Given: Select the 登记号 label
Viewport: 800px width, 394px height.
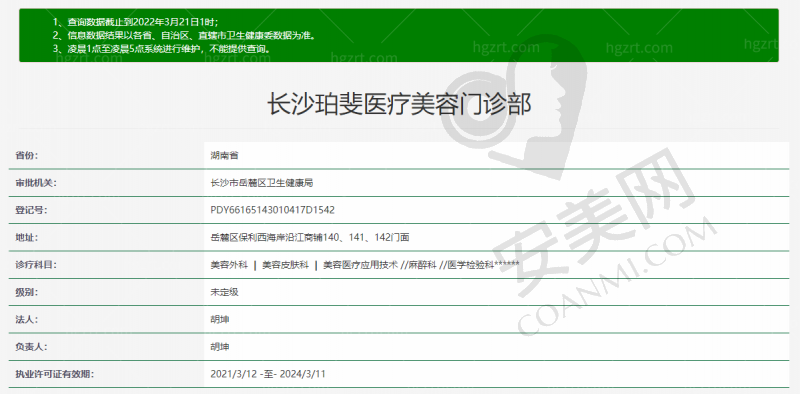Looking at the screenshot, I should [31, 210].
